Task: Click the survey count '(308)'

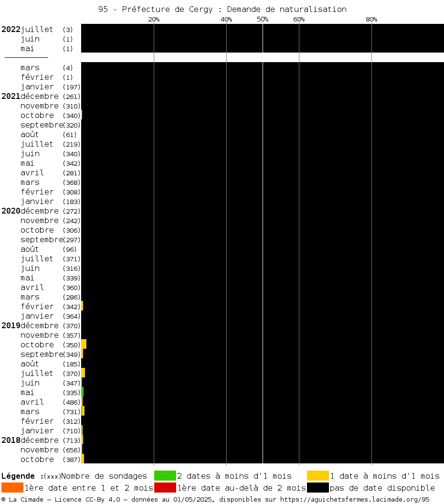Action: coord(72,192)
